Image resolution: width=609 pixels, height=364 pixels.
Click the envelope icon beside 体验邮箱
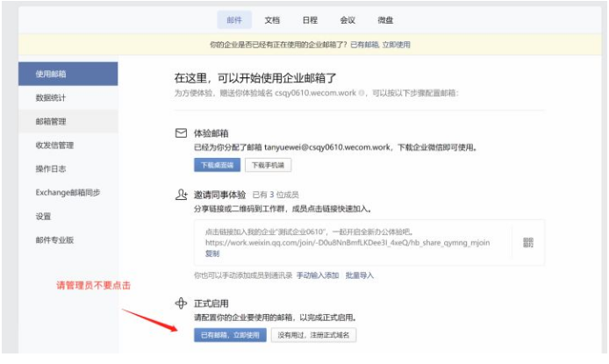182,132
